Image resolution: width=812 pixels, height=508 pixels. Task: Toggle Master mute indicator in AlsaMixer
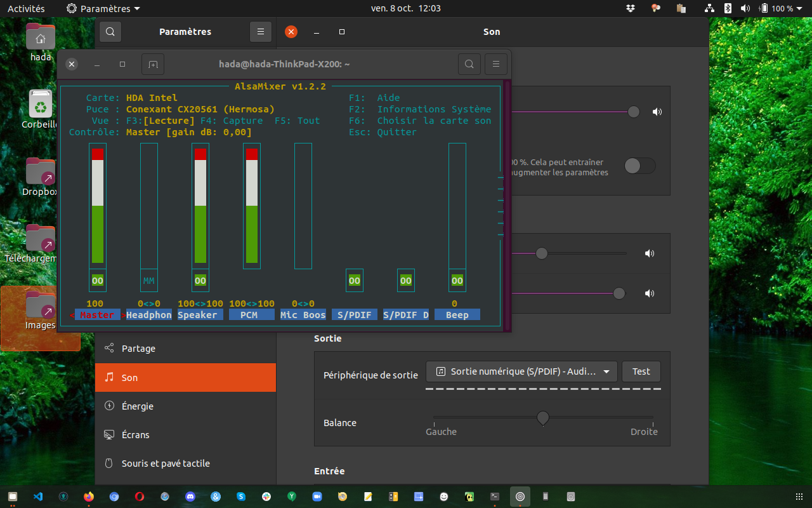[x=98, y=281]
